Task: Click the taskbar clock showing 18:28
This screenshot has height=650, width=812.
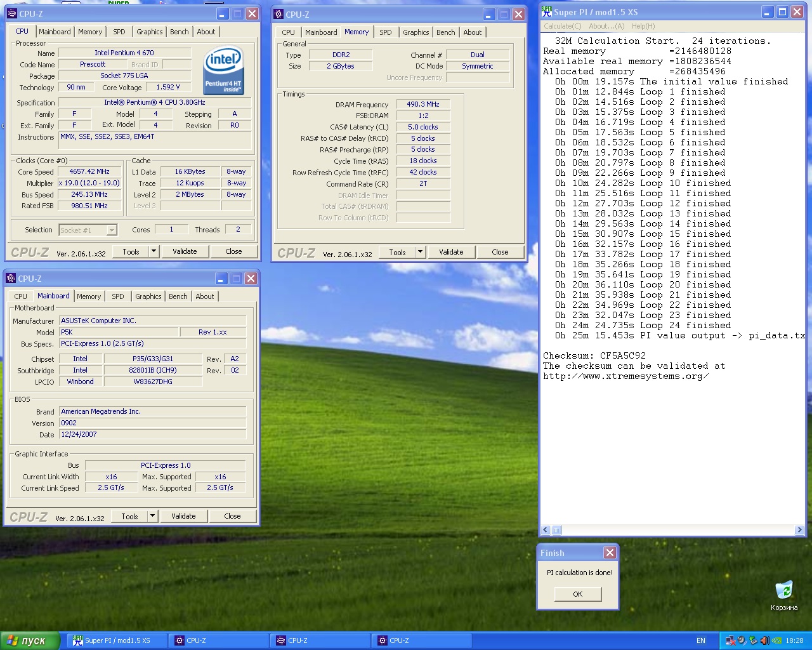Action: click(x=794, y=640)
